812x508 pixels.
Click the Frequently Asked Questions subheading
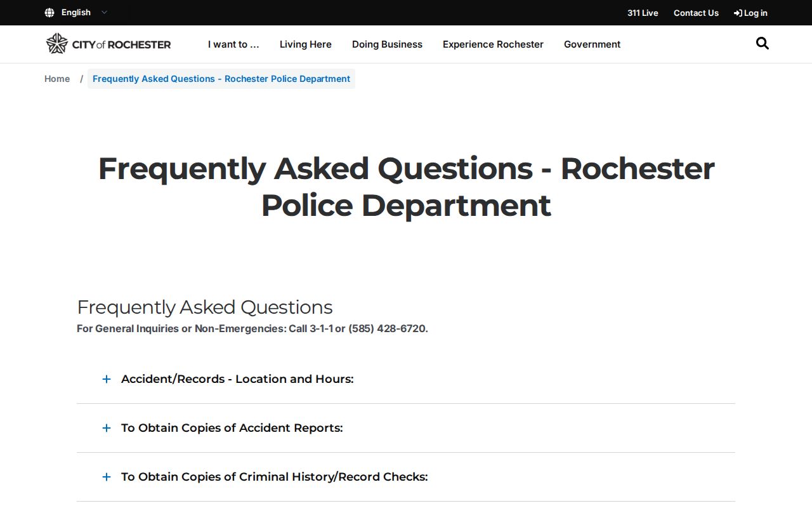pos(204,307)
